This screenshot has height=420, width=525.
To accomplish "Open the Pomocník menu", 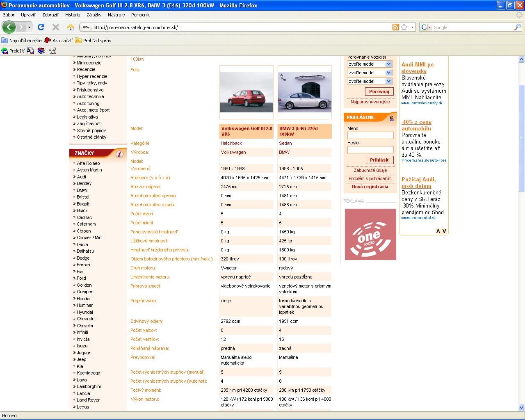I will pyautogui.click(x=140, y=15).
